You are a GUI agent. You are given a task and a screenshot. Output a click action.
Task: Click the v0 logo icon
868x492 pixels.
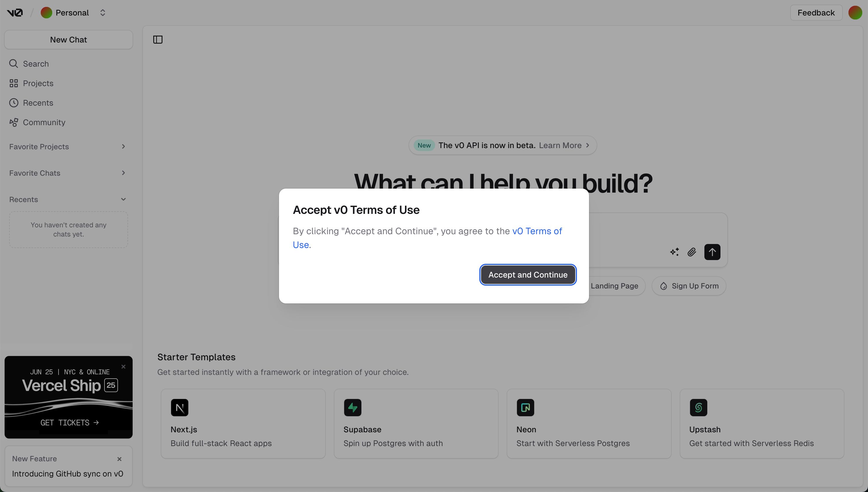(x=15, y=13)
